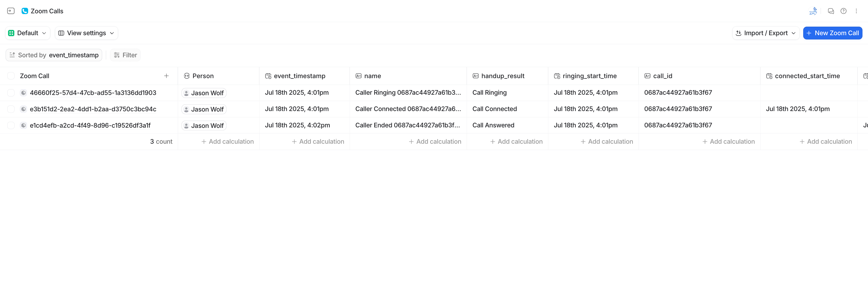Check the row 46660f25-57d4-47cb-ad55-1a3136dd1903
The image size is (868, 303).
pos(11,93)
